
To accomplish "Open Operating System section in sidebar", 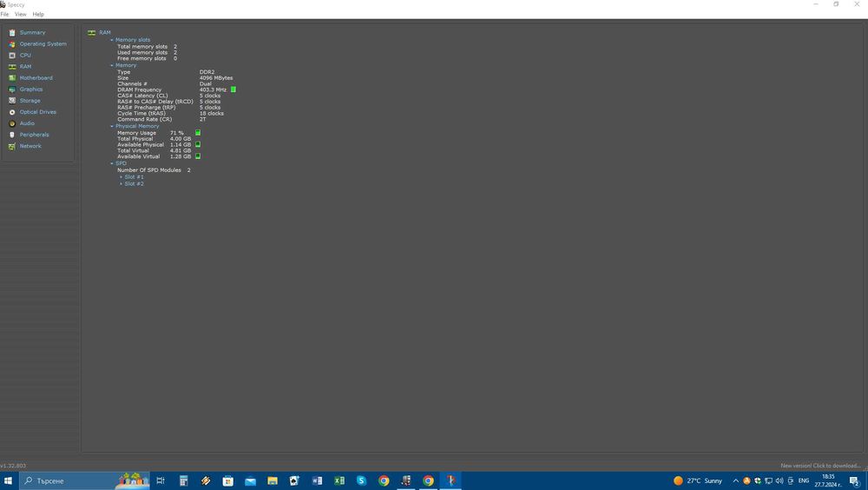I will [43, 43].
